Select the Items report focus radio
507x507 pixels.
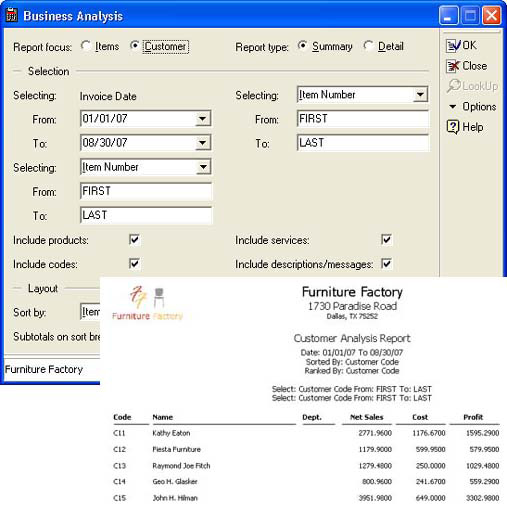point(86,46)
